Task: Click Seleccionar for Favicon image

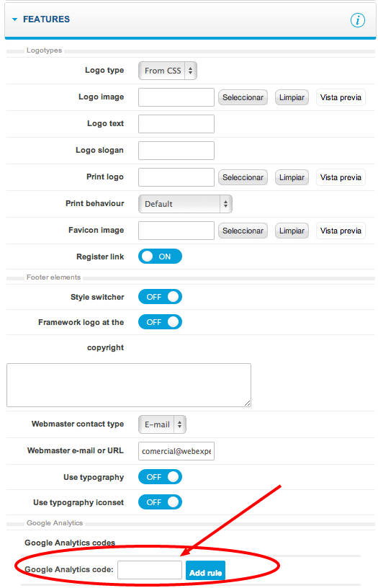Action: [x=243, y=231]
